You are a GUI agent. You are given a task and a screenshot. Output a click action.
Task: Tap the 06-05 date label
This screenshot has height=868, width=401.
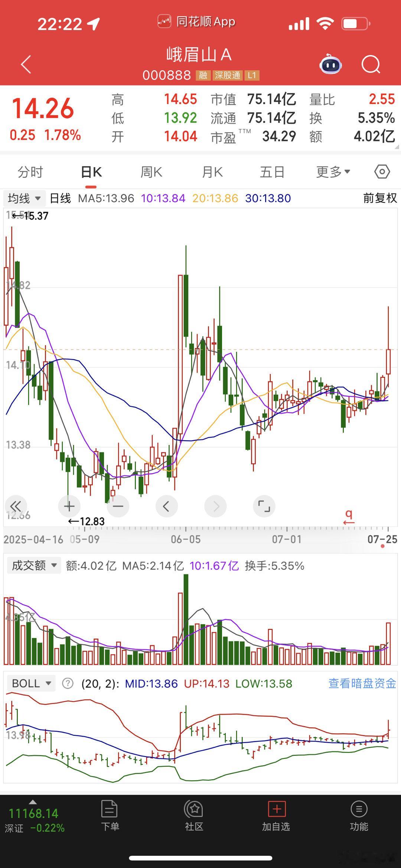click(186, 539)
